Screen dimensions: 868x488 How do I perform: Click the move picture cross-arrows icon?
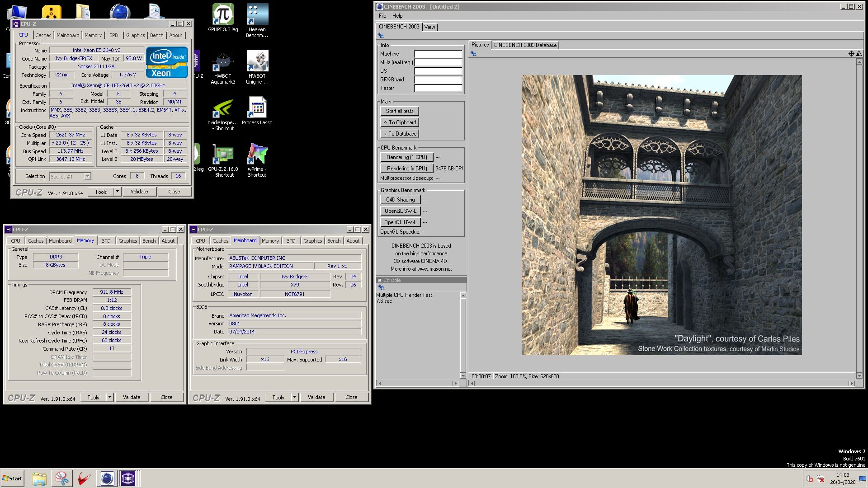pyautogui.click(x=851, y=54)
